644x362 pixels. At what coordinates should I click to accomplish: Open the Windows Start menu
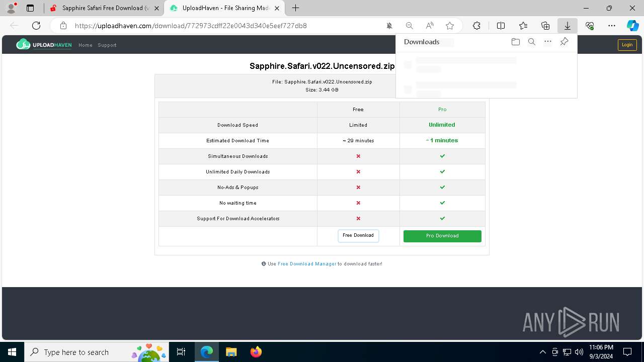pyautogui.click(x=12, y=352)
